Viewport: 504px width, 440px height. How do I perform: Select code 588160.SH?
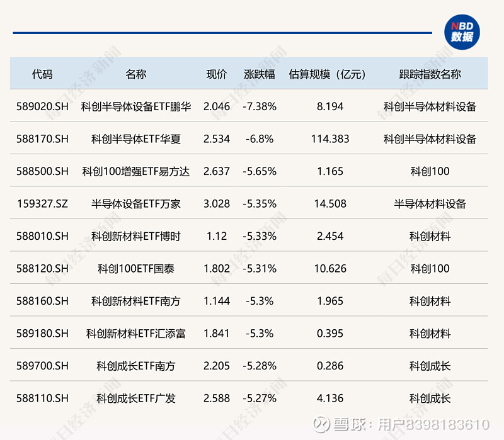click(42, 301)
